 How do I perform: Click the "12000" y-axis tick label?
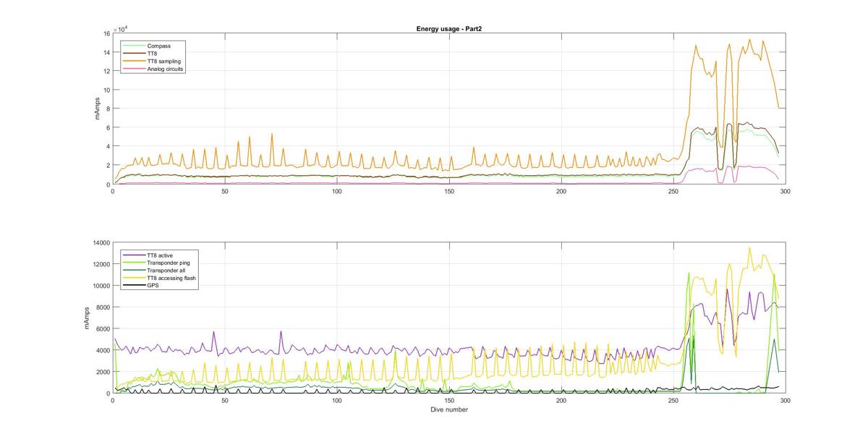point(101,264)
